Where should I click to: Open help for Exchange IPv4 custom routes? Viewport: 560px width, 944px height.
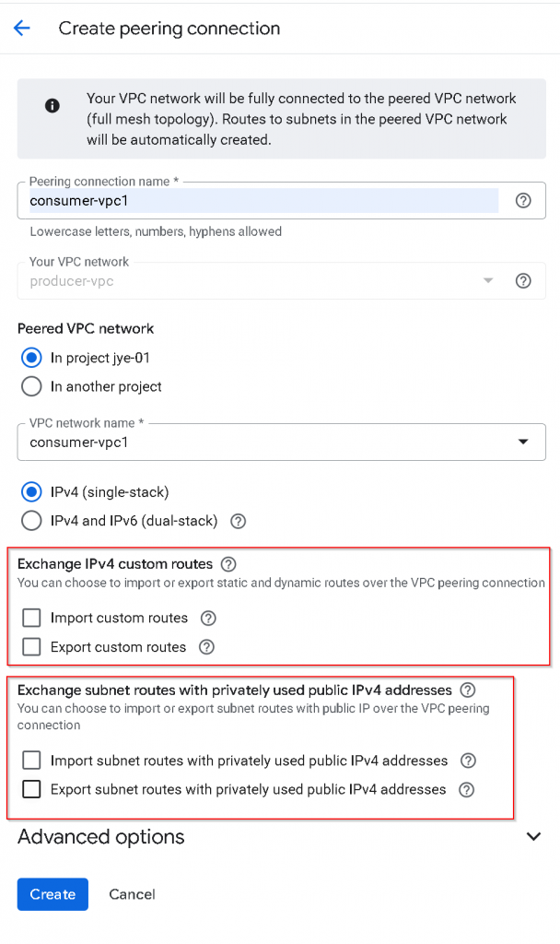pyautogui.click(x=228, y=563)
